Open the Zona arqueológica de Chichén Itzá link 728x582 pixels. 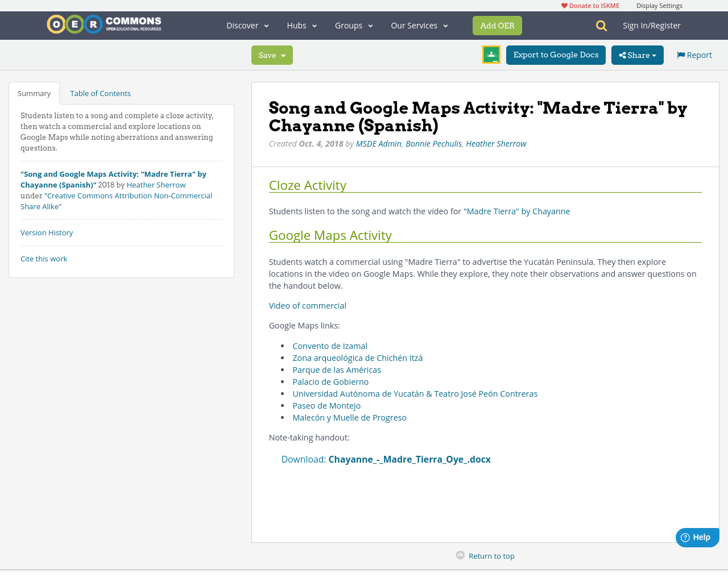357,357
